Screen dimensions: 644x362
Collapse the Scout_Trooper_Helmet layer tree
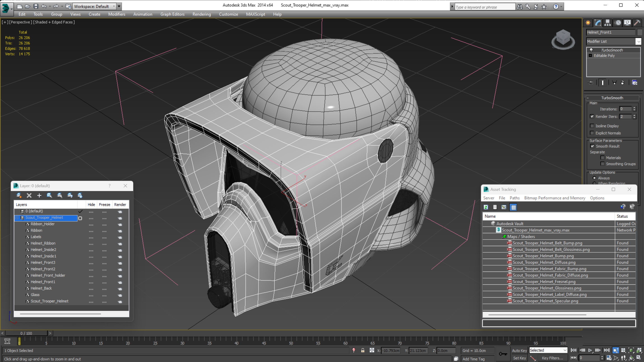pos(17,218)
